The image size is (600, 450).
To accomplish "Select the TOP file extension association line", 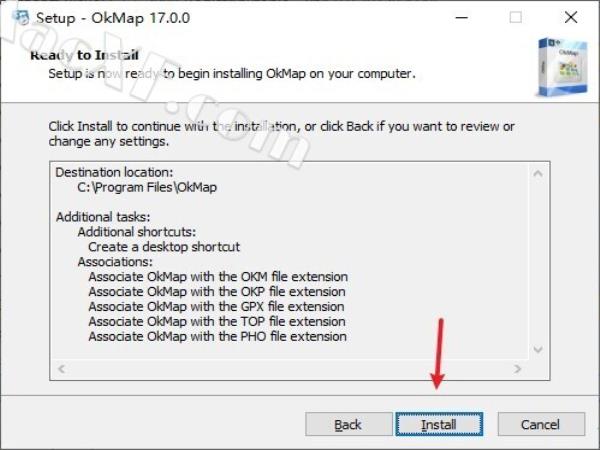I will coord(216,322).
